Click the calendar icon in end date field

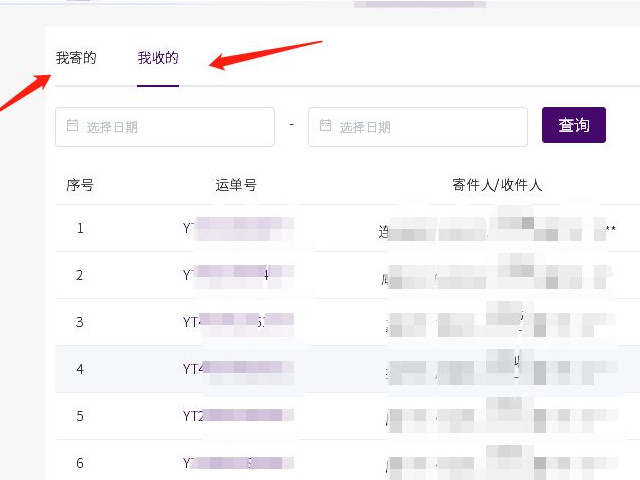coord(325,126)
